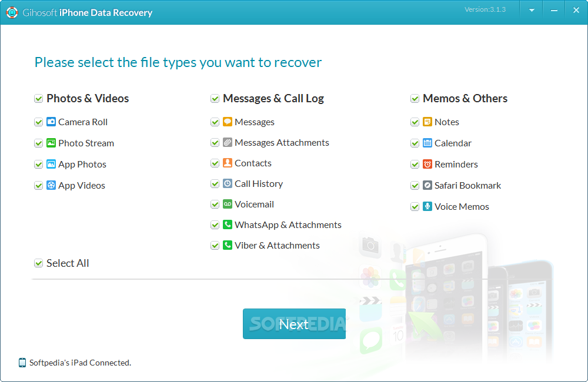This screenshot has width=588, height=382.
Task: Click the 'Reminders' label
Action: click(456, 164)
